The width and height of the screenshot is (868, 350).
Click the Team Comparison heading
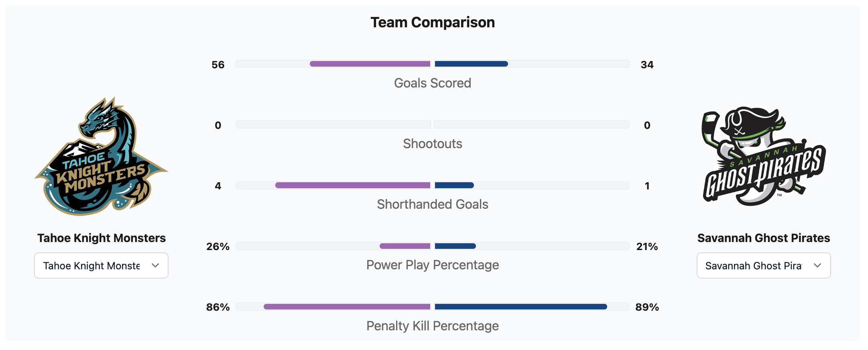click(x=433, y=22)
